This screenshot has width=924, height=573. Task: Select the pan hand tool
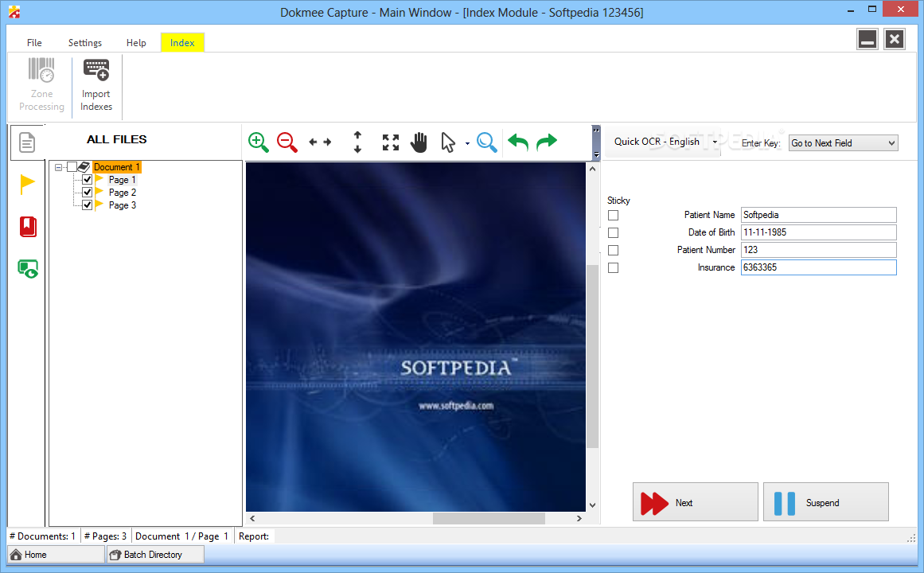coord(419,142)
